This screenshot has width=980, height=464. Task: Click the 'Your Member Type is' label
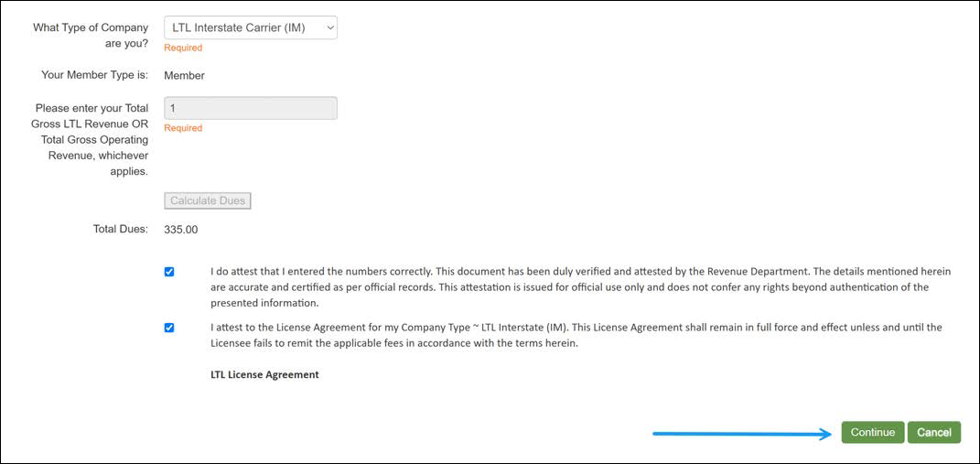pos(94,76)
